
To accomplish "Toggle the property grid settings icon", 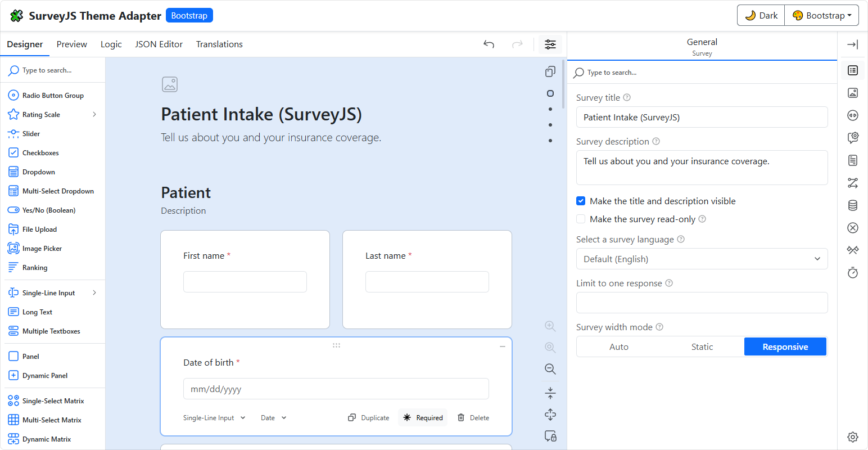I will point(550,44).
